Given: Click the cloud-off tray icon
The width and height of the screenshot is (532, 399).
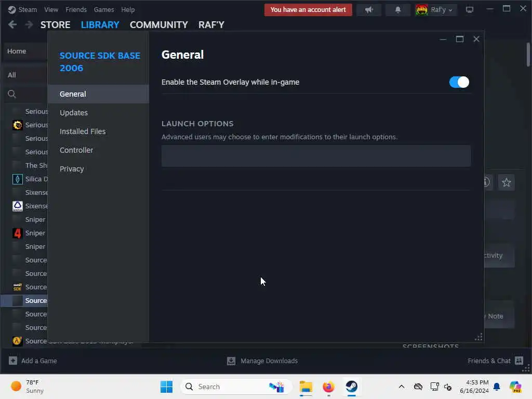Looking at the screenshot, I should click(x=418, y=387).
